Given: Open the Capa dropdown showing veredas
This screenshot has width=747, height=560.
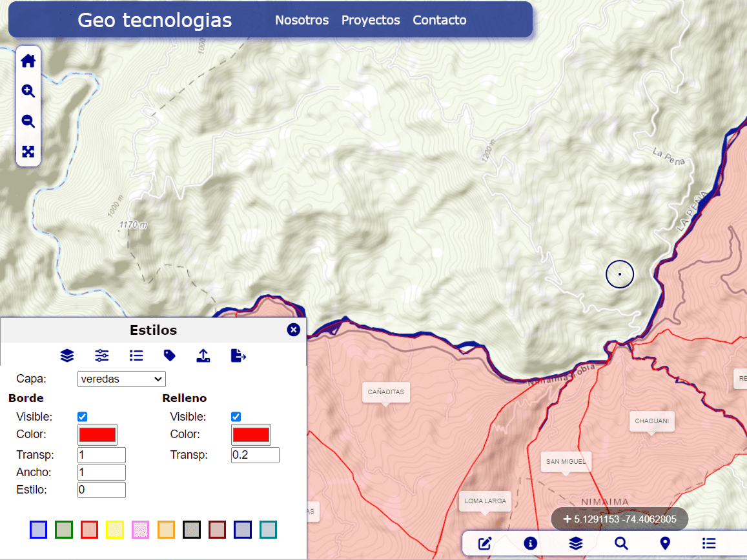Looking at the screenshot, I should click(x=121, y=379).
